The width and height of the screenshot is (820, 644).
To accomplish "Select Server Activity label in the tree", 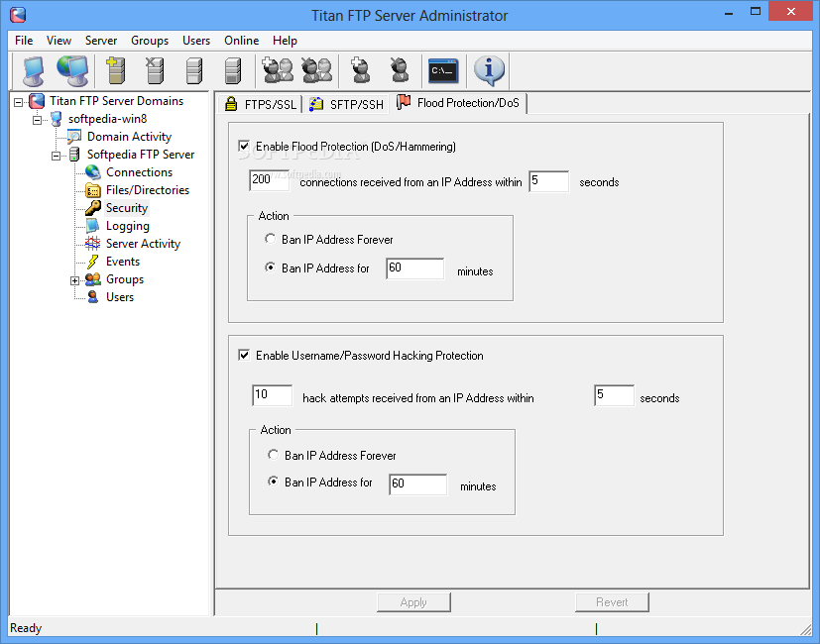I will [x=143, y=244].
